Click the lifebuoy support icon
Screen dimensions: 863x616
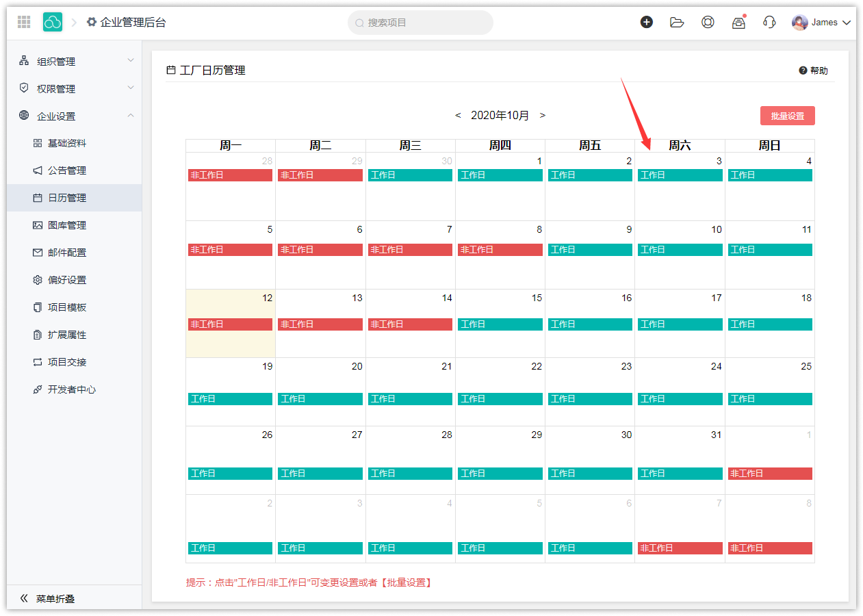tap(708, 22)
